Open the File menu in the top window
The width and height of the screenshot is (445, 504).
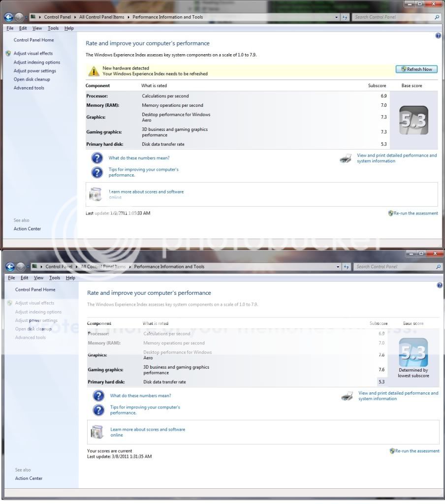10,28
